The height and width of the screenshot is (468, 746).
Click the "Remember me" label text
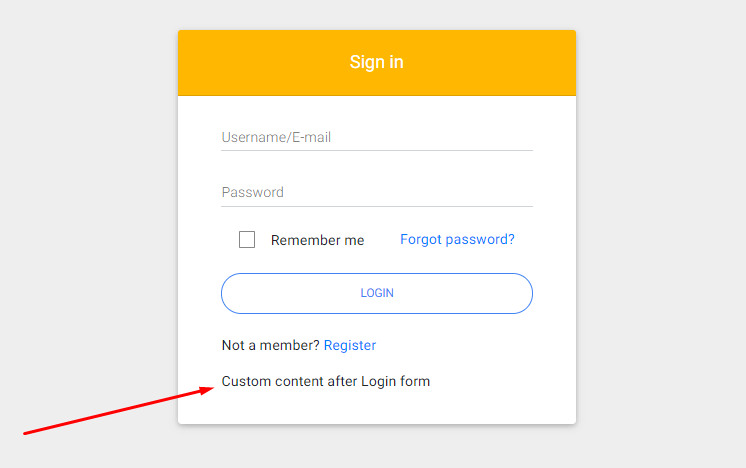click(x=317, y=240)
